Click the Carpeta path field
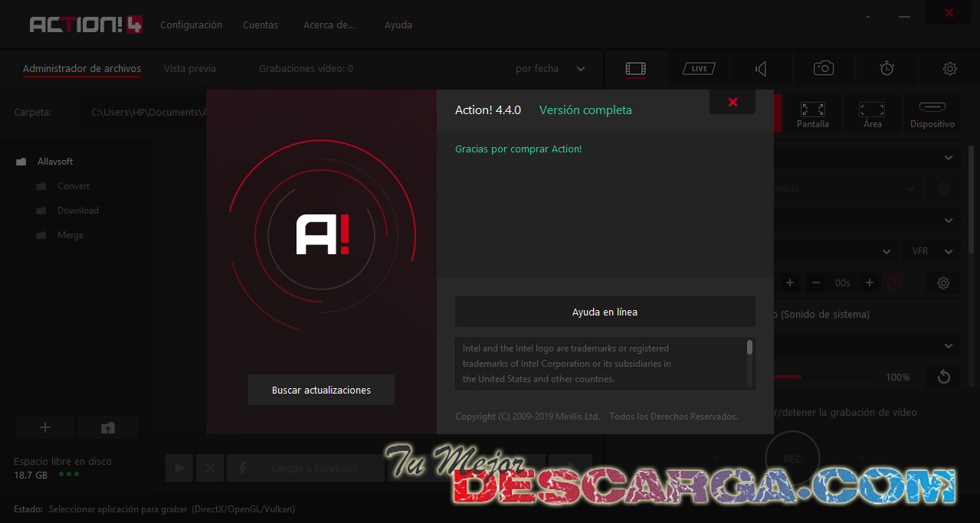 [145, 112]
